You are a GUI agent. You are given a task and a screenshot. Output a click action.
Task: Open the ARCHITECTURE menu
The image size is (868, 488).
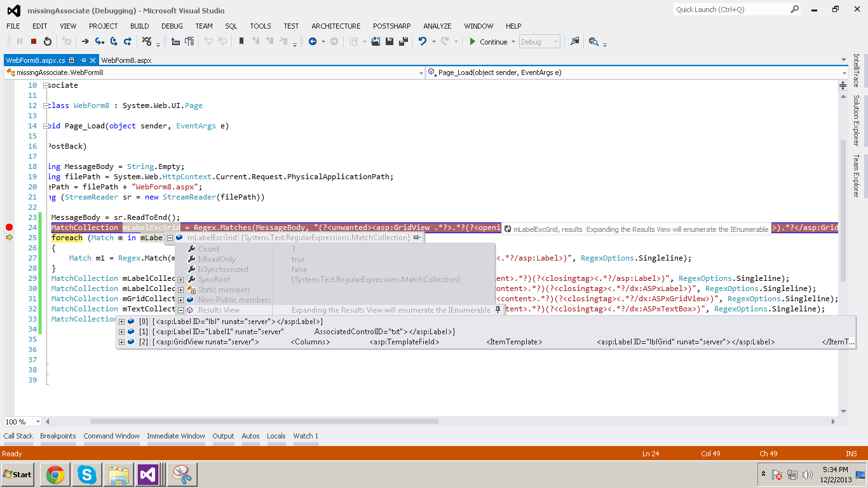[336, 26]
